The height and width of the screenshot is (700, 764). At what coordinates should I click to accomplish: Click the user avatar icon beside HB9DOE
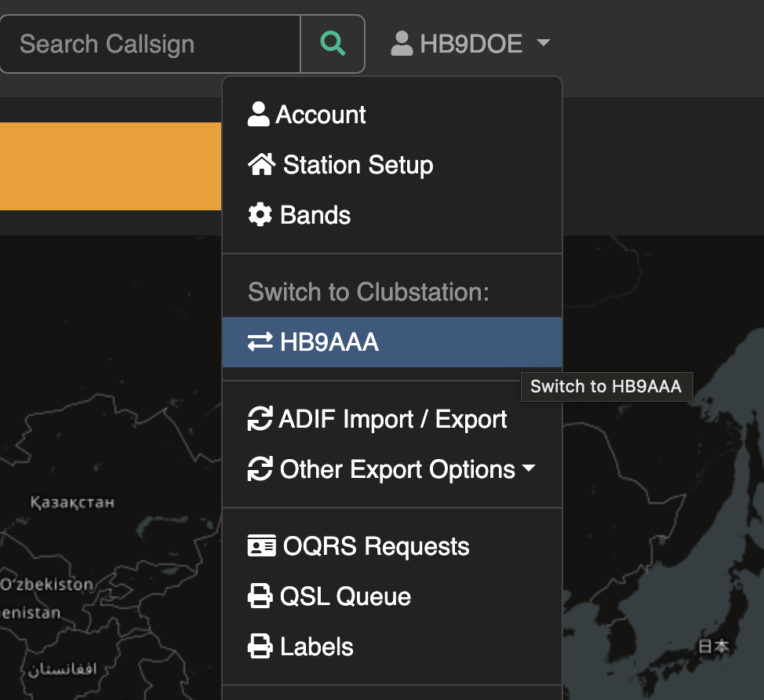click(402, 43)
